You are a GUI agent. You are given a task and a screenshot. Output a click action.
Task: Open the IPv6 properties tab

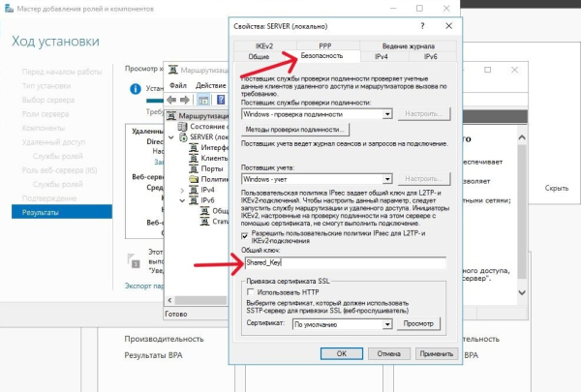[x=430, y=56]
